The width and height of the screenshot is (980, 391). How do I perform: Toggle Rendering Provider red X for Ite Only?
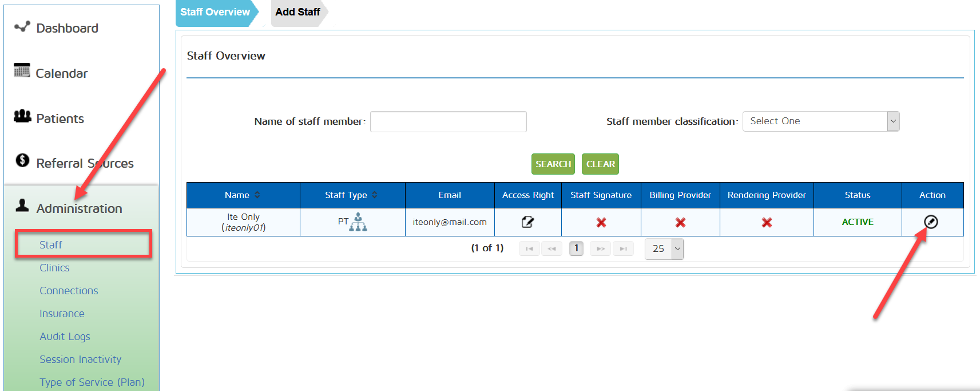pos(767,223)
